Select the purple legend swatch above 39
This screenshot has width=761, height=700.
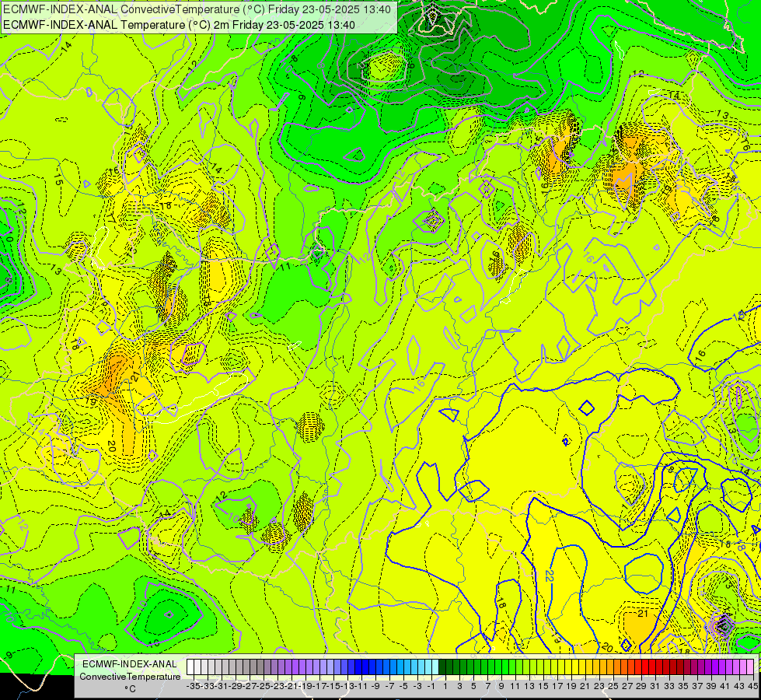[x=707, y=667]
